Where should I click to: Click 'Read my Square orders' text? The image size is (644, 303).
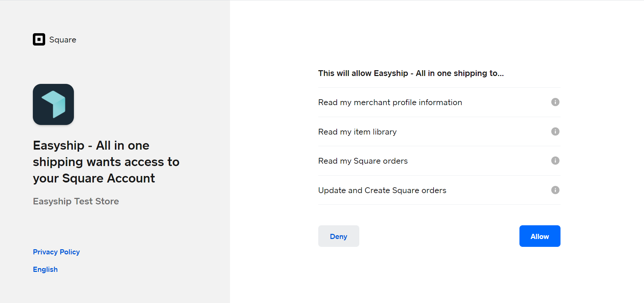363,161
